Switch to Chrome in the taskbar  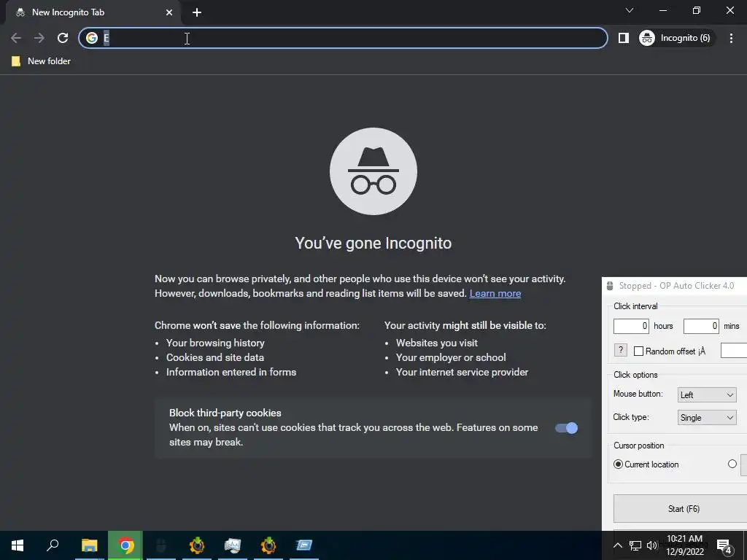pos(125,545)
